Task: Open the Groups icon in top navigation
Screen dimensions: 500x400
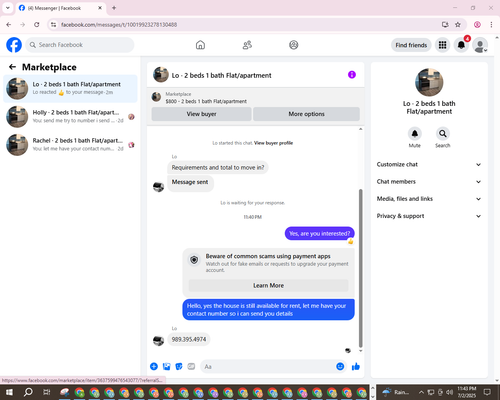Action: (294, 45)
